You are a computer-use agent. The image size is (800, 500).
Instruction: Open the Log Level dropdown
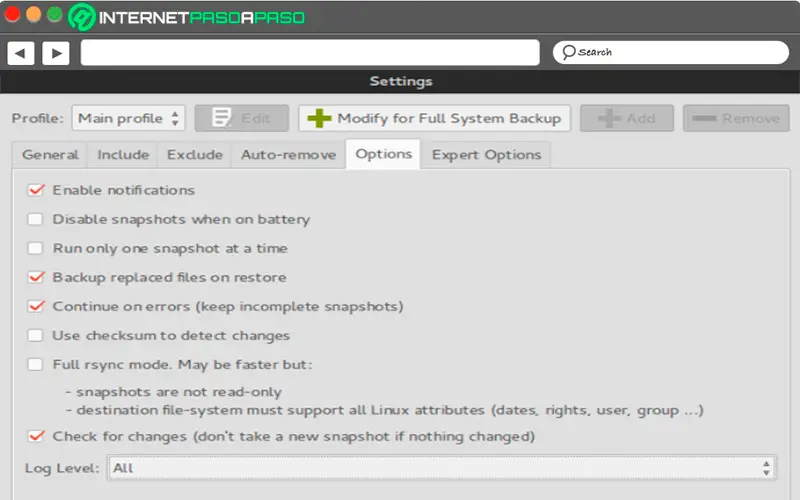[442, 468]
